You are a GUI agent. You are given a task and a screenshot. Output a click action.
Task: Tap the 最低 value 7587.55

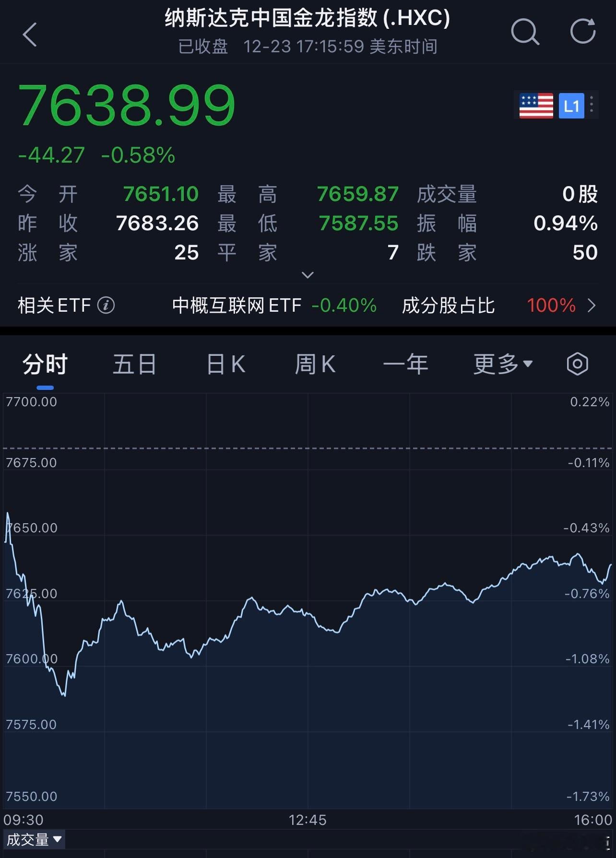click(359, 223)
